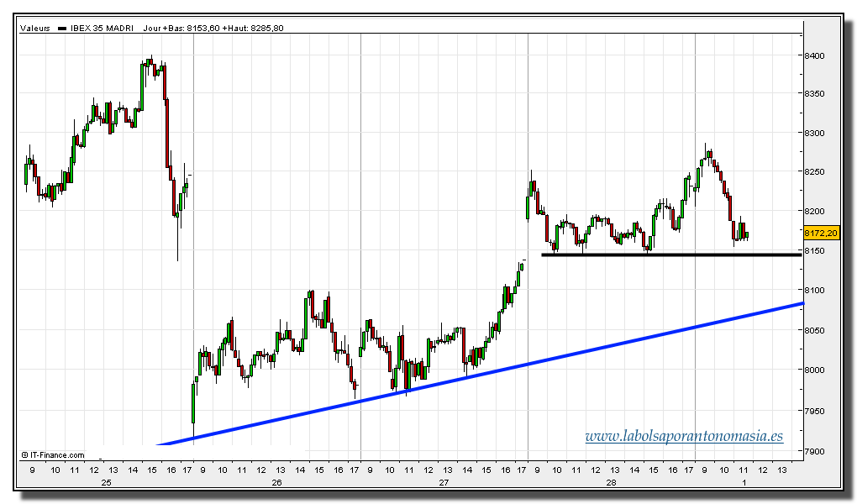This screenshot has width=857, height=504.
Task: Click the 8050 price axis label
Action: pyautogui.click(x=814, y=330)
